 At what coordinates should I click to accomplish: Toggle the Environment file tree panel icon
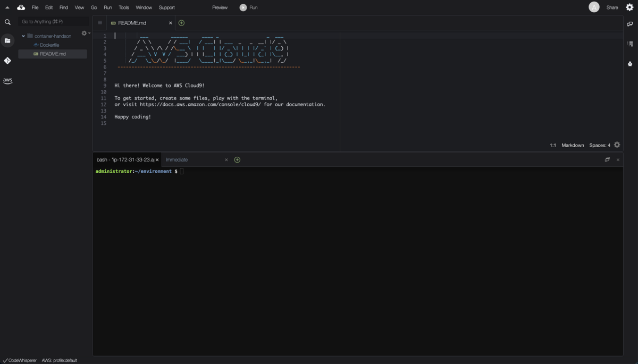coord(7,41)
